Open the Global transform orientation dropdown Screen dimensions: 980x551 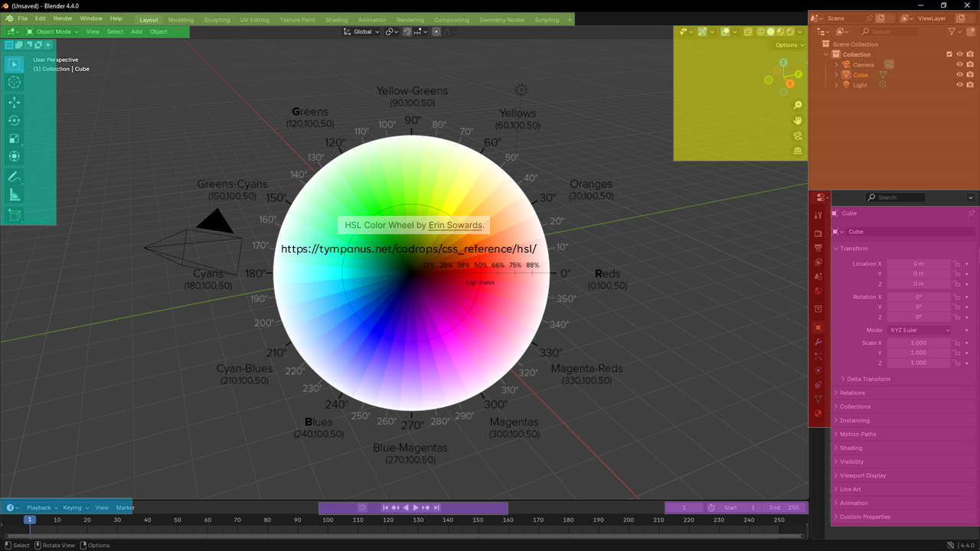360,31
